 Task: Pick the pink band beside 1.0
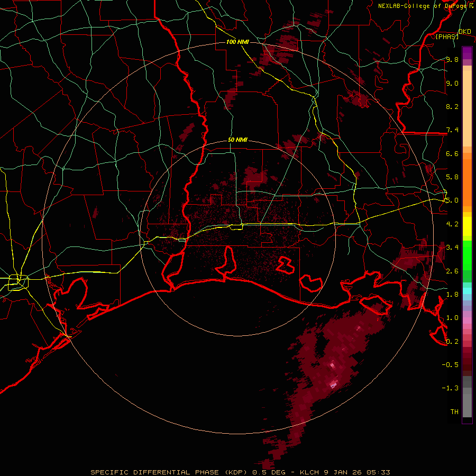[x=467, y=321]
